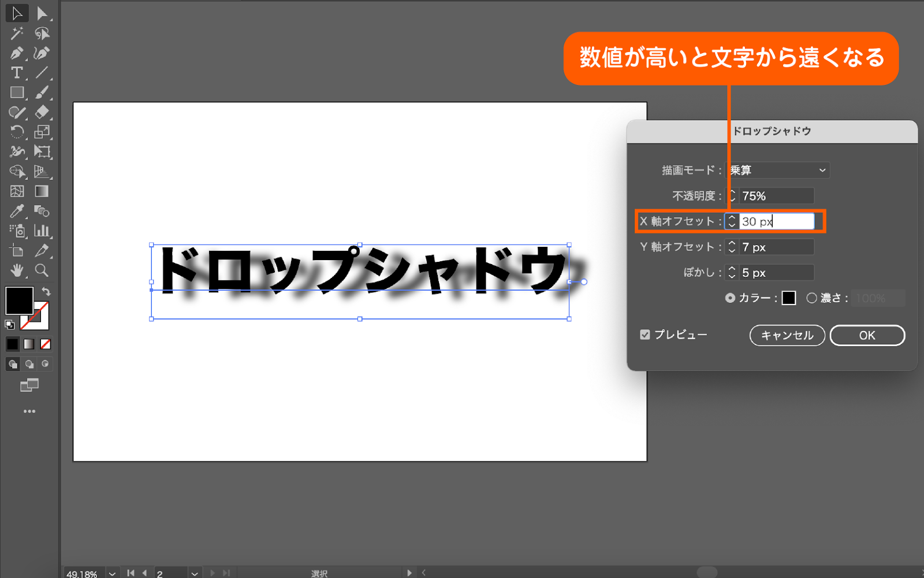
Task: Select the Selection tool arrow
Action: 17,13
